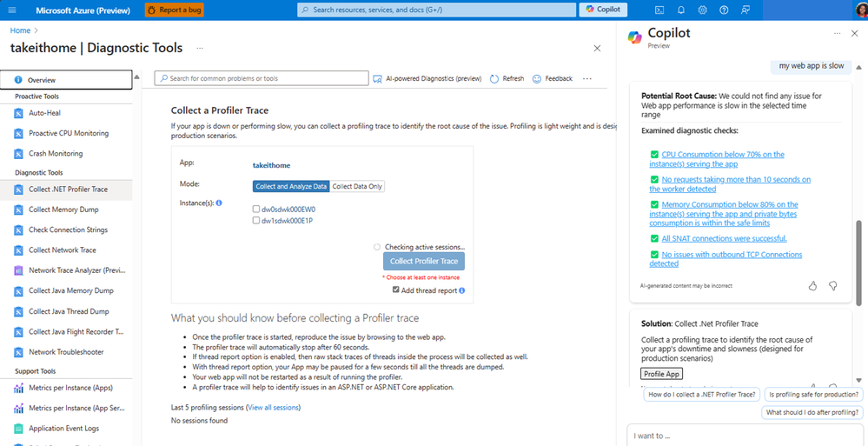The height and width of the screenshot is (446, 868).
Task: Select Collect Data Only mode
Action: pos(357,187)
